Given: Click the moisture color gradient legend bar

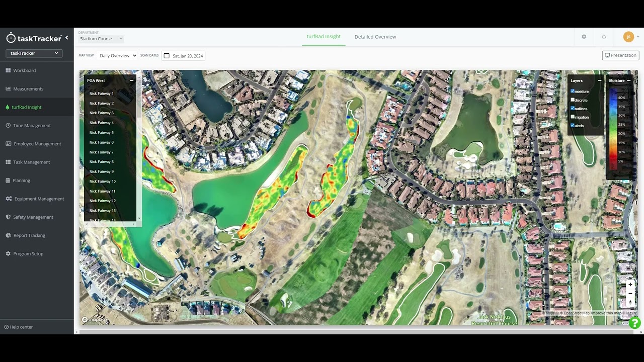Looking at the screenshot, I should (613, 130).
